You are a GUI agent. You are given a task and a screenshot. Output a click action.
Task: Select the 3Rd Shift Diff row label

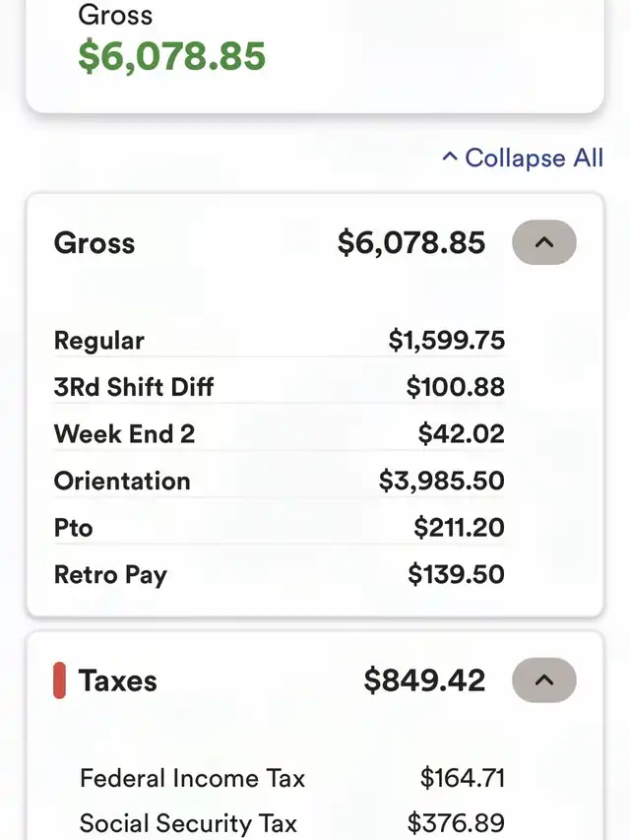point(134,387)
